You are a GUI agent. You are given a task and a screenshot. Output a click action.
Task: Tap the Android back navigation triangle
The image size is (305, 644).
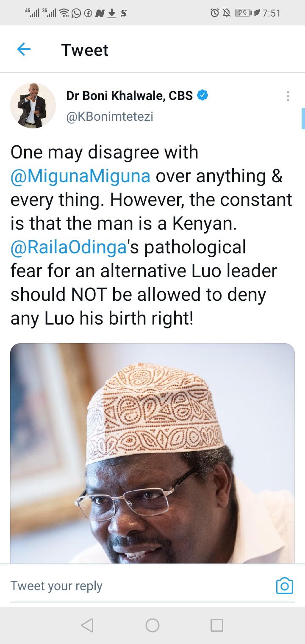point(87,625)
